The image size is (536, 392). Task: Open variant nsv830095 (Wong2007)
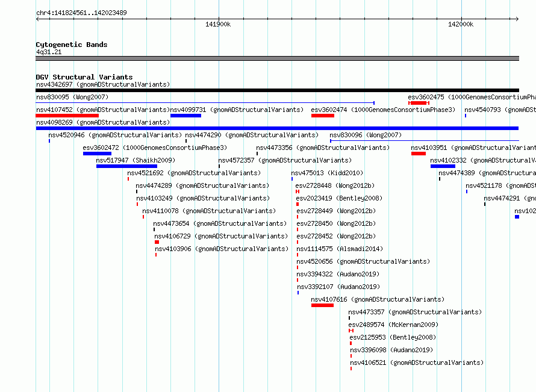pyautogui.click(x=72, y=97)
